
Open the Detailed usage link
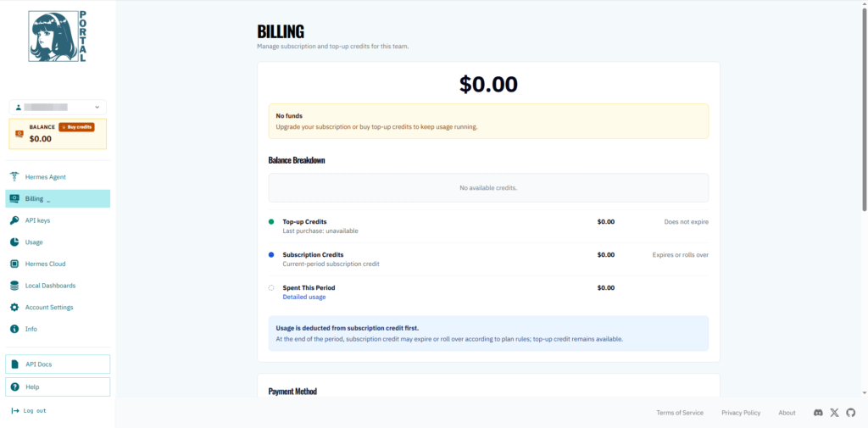click(x=304, y=297)
